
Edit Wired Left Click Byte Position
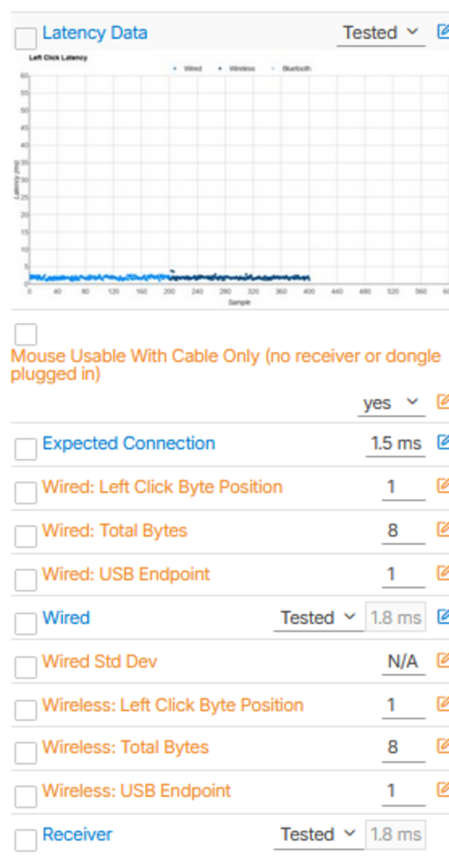pyautogui.click(x=443, y=486)
